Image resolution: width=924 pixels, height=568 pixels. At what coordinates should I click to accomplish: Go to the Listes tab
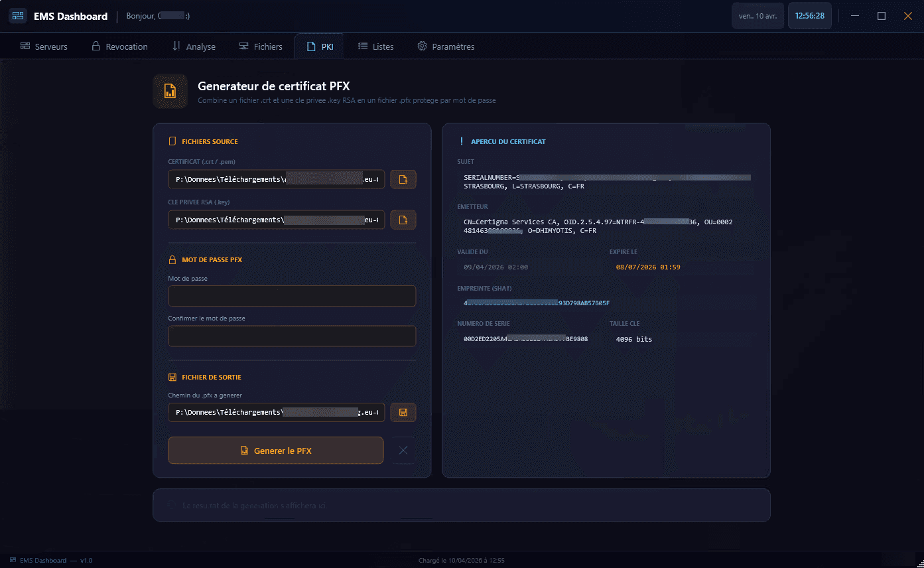pos(375,46)
